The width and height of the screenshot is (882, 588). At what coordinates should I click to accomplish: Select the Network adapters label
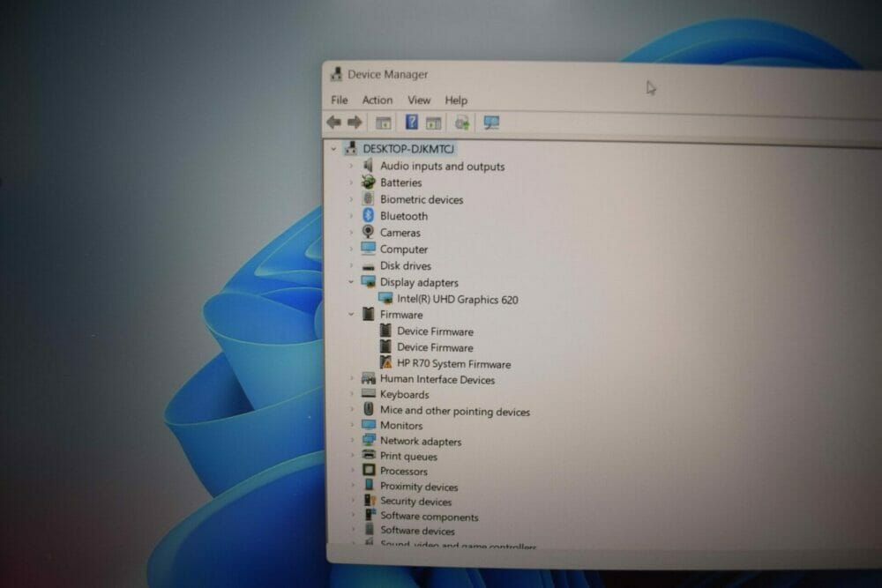click(420, 442)
